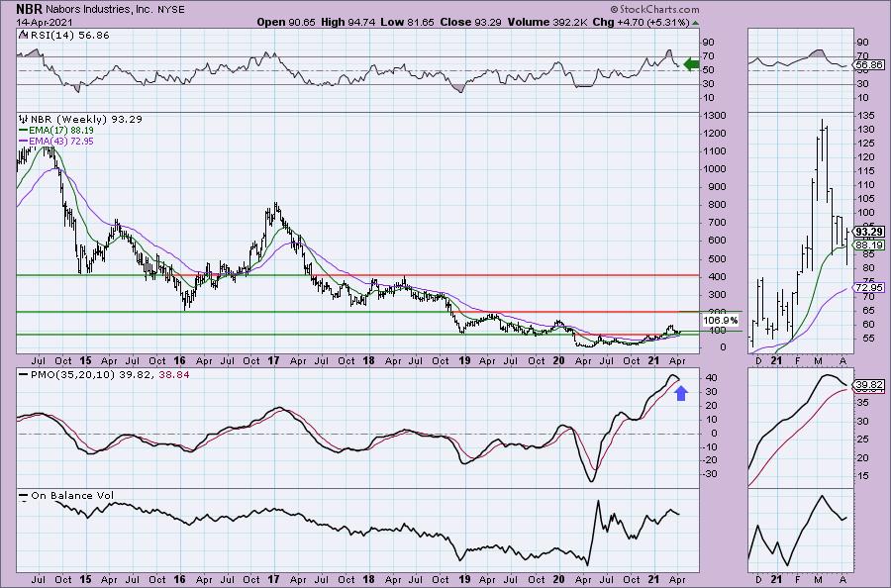Click the NBR ticker symbol in the header
Viewport: 891px width, 588px height.
point(29,10)
